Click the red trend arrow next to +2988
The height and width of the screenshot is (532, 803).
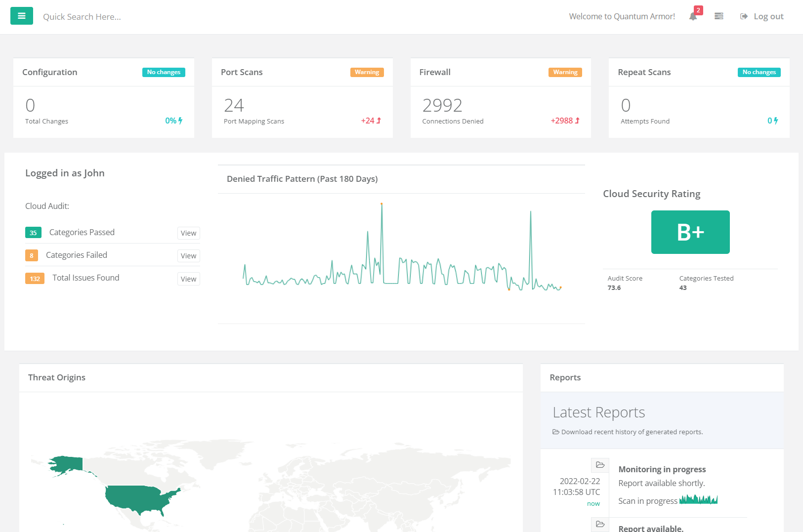[578, 120]
